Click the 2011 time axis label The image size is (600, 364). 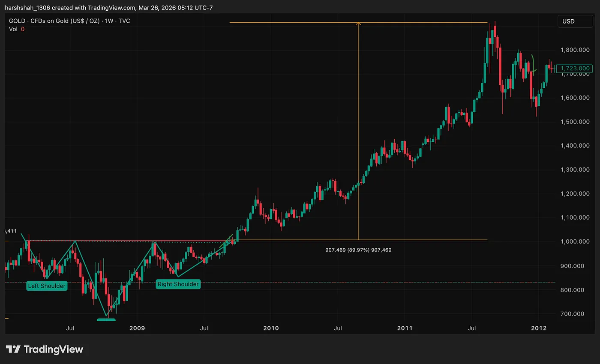click(x=405, y=328)
